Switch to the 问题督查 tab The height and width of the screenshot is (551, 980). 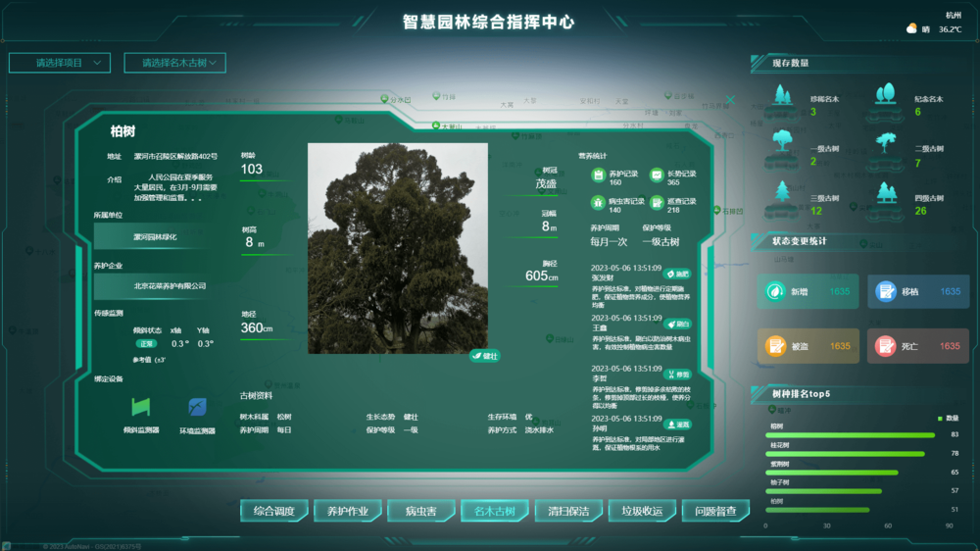(715, 511)
